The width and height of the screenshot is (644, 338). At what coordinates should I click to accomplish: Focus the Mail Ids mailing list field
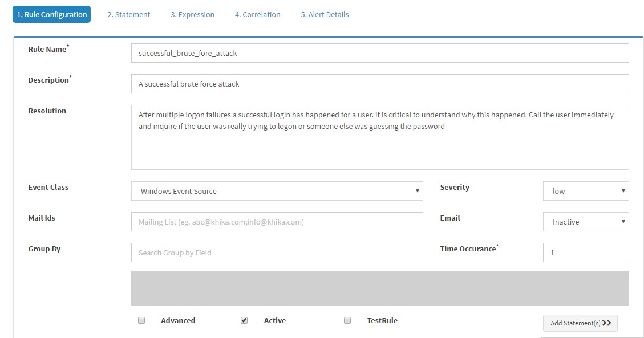277,222
